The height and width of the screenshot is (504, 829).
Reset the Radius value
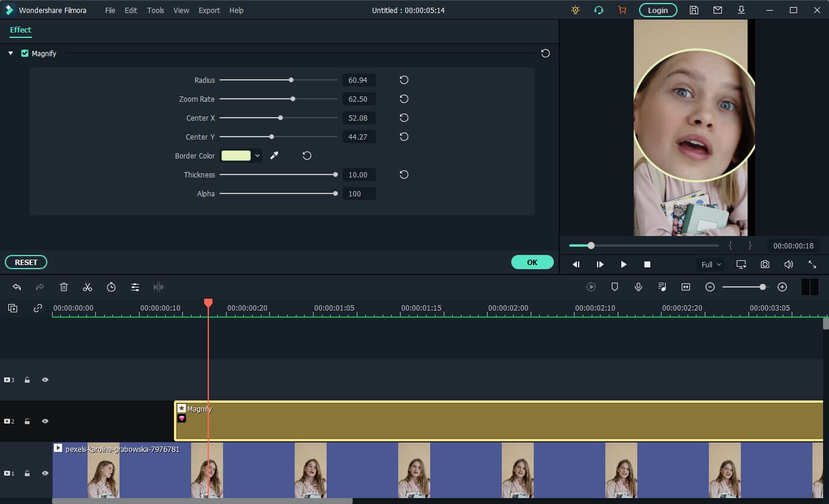[404, 80]
